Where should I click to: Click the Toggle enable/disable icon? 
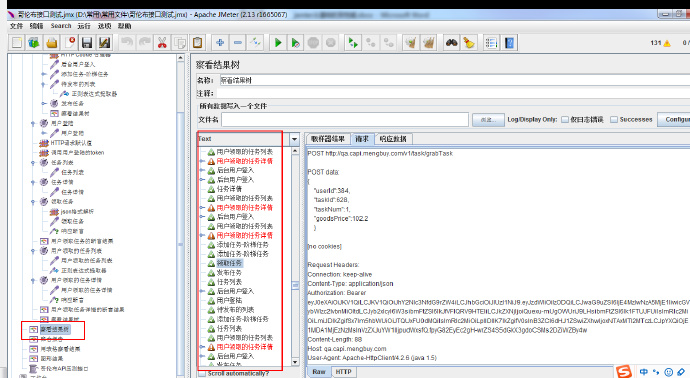pos(255,43)
